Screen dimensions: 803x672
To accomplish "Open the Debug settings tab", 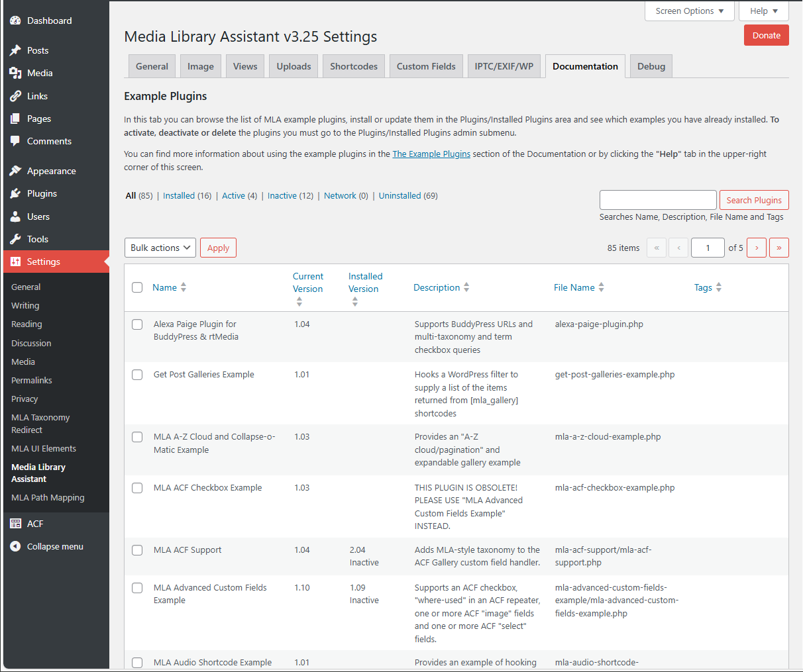I will [651, 66].
